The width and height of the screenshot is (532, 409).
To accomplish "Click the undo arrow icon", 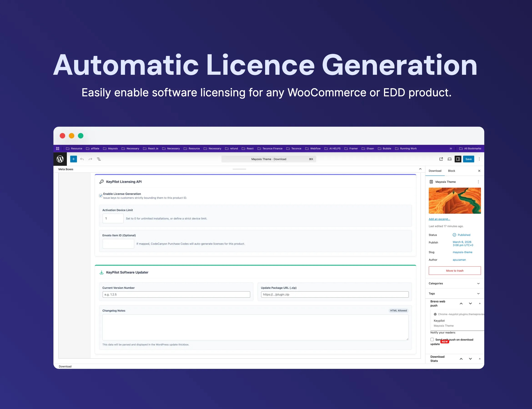I will [x=82, y=159].
